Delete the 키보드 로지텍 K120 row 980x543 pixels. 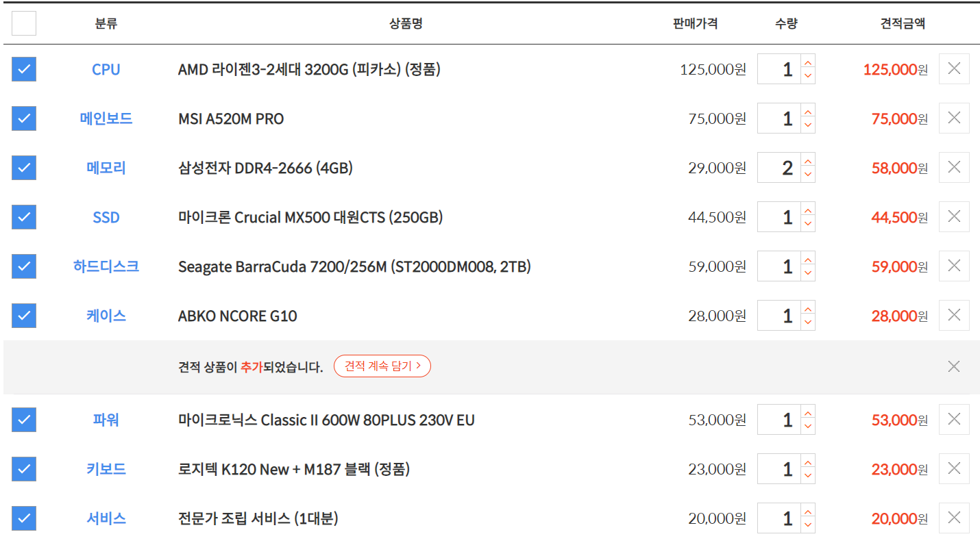[x=954, y=468]
